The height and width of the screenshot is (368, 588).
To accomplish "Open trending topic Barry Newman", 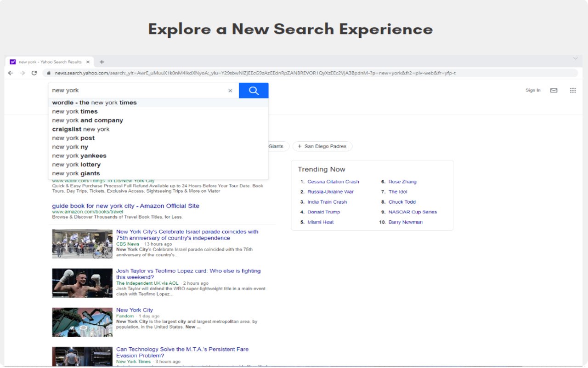I will (x=405, y=222).
